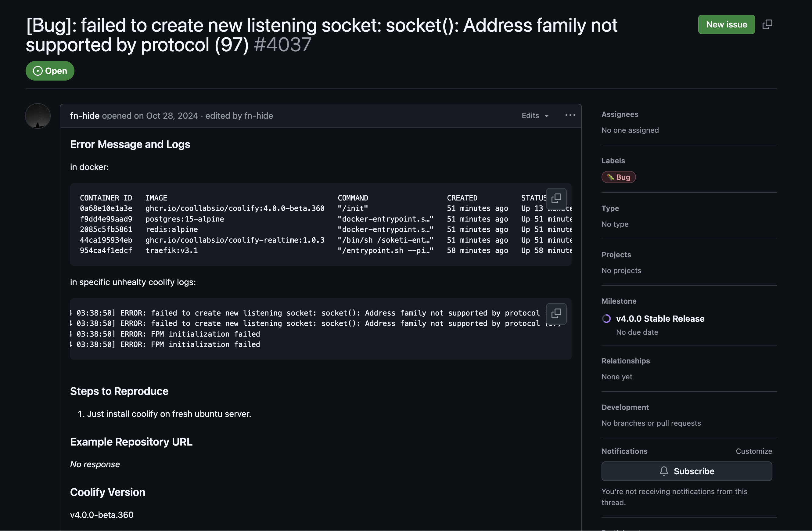Open the three-dot comment options menu
Screen dimensions: 812x531
tap(570, 115)
